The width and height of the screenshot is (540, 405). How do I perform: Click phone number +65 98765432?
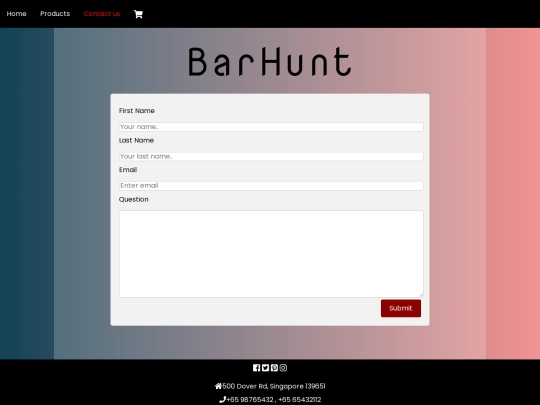pos(250,399)
